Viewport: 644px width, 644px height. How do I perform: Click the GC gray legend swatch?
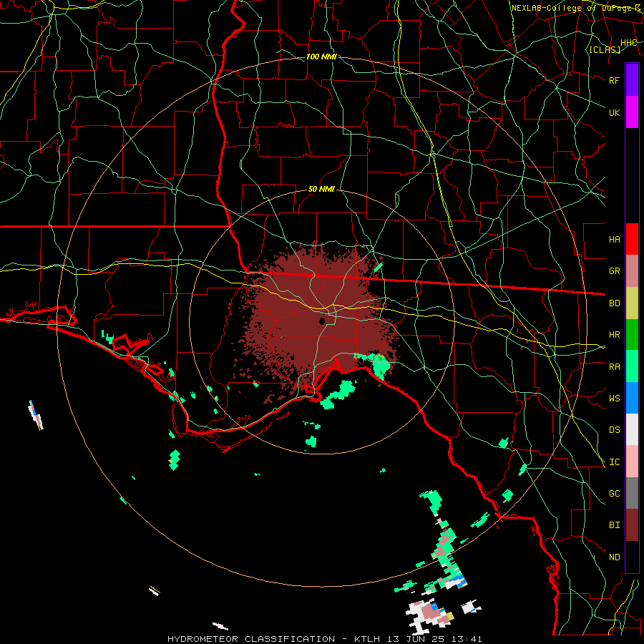pyautogui.click(x=632, y=493)
